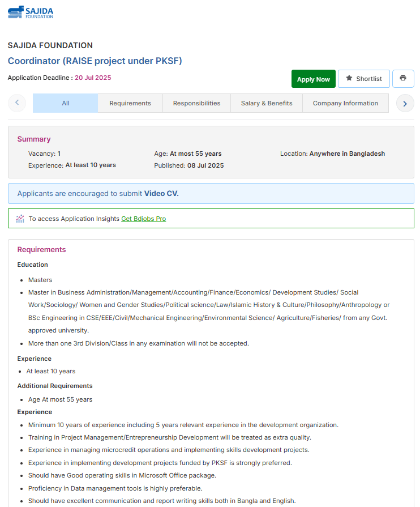
Task: View the Company Information tab
Action: [x=345, y=103]
